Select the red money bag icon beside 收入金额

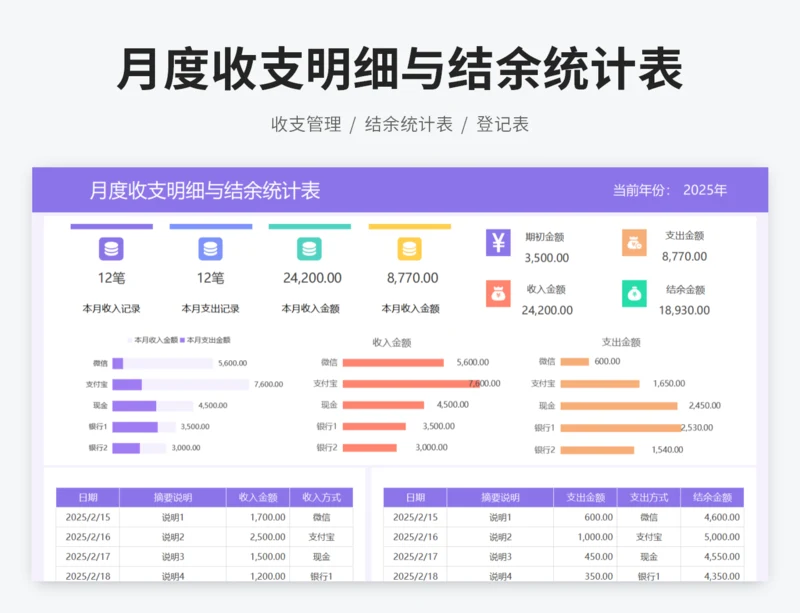[498, 294]
